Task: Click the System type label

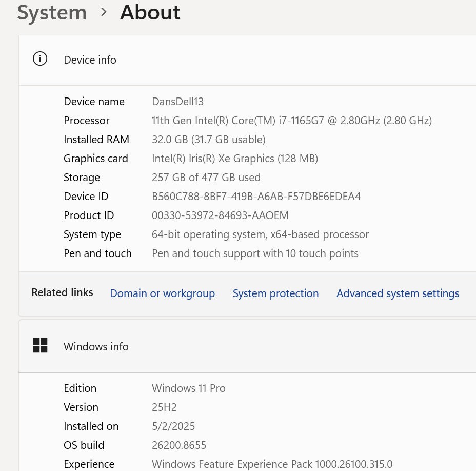Action: [92, 234]
